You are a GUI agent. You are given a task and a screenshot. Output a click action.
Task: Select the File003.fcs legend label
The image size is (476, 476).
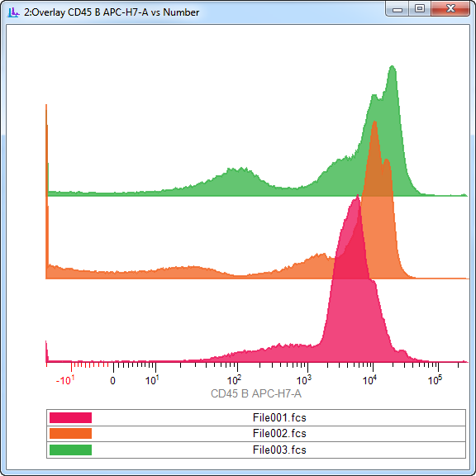point(279,450)
